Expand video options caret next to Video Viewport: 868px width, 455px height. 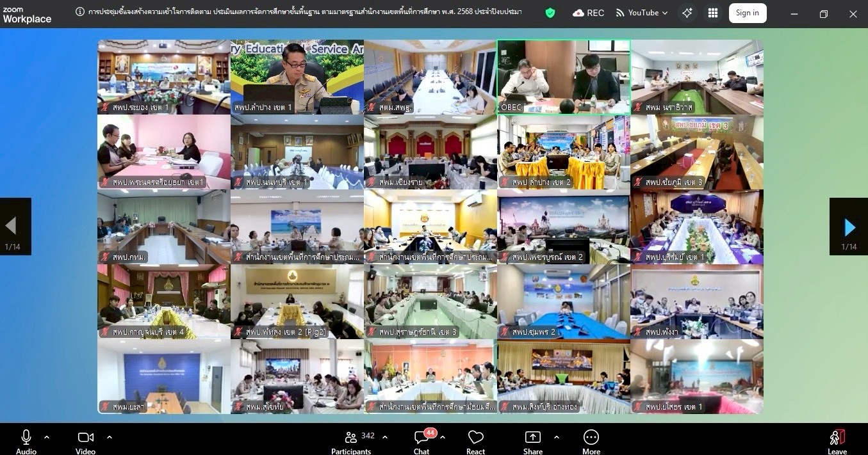coord(110,437)
